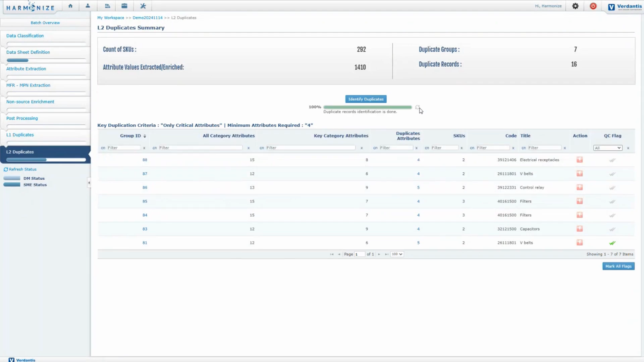The height and width of the screenshot is (362, 644).
Task: Toggle the QC Flag for group 85
Action: [612, 201]
